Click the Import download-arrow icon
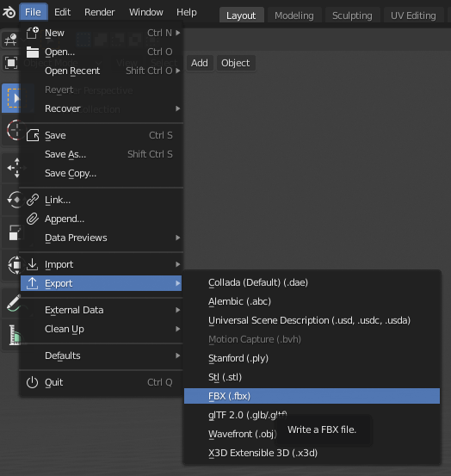This screenshot has width=451, height=476. click(x=32, y=264)
